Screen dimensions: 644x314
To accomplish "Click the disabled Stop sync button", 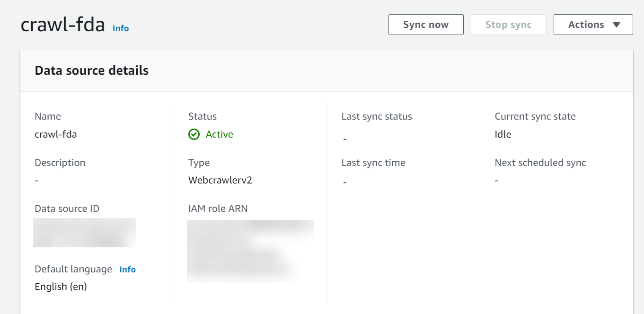I will (x=508, y=24).
